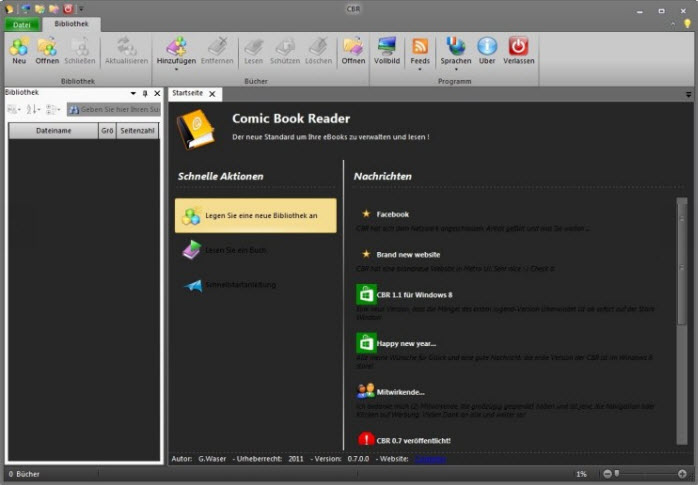Open the Brand new website news item
Viewport: 698px width, 485px height.
408,255
